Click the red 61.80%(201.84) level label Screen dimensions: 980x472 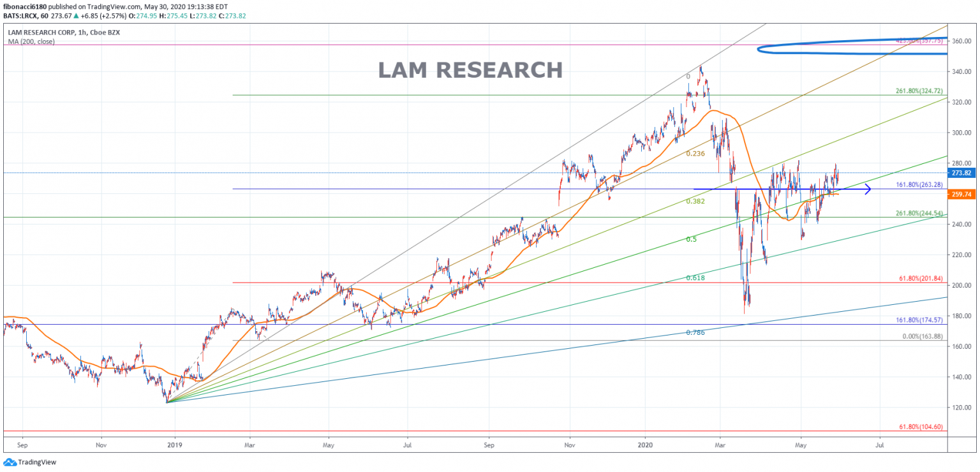coord(922,278)
